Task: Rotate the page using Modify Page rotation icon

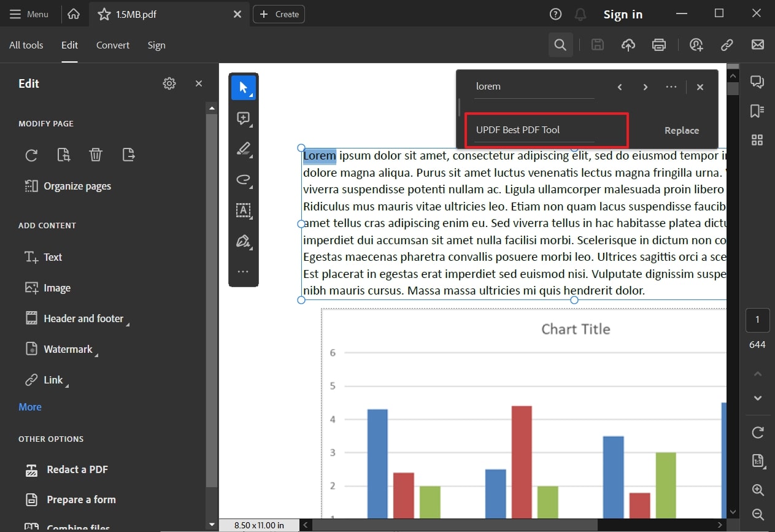Action: [31, 155]
